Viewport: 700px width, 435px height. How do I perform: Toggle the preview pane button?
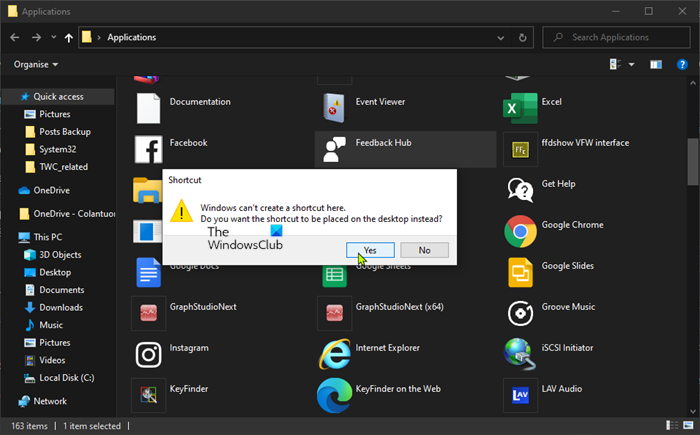[x=656, y=65]
